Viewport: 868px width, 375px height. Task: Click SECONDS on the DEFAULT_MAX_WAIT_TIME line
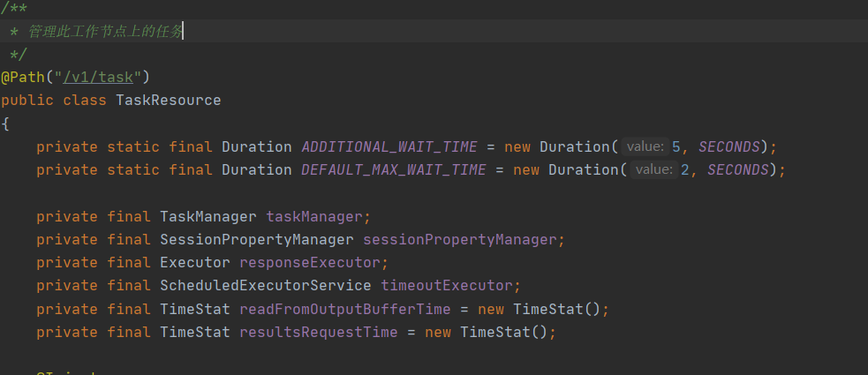tap(738, 170)
